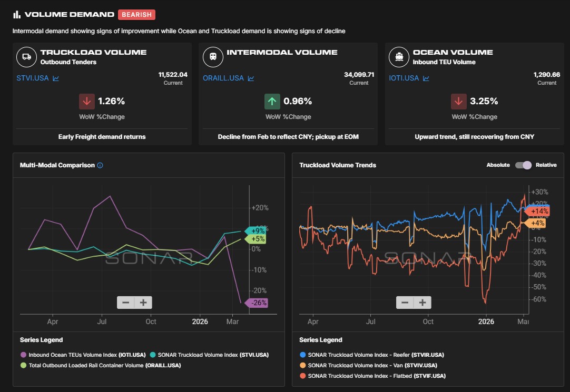Click the red down arrow for Truckload WoW change
Image resolution: width=570 pixels, height=392 pixels.
coord(87,101)
